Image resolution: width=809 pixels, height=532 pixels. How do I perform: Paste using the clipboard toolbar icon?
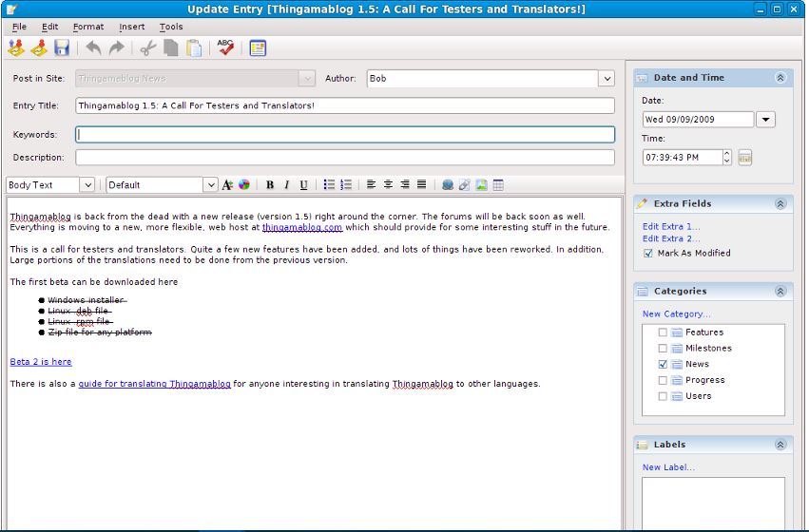194,47
